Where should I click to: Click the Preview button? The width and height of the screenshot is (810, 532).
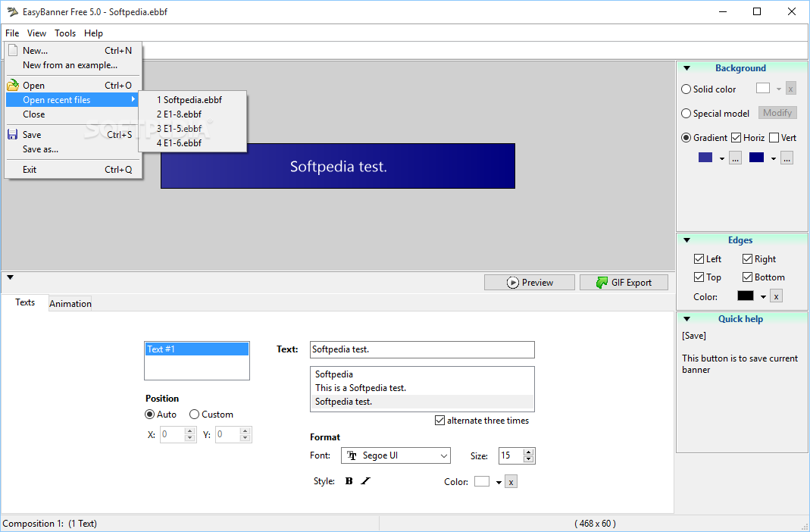(x=530, y=283)
